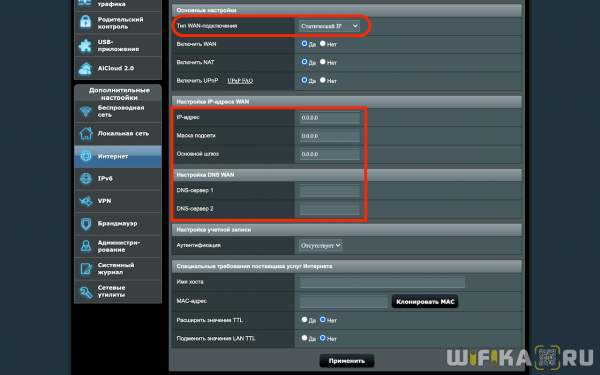This screenshot has width=600, height=375.
Task: Click the firewall shield icon
Action: tap(86, 223)
